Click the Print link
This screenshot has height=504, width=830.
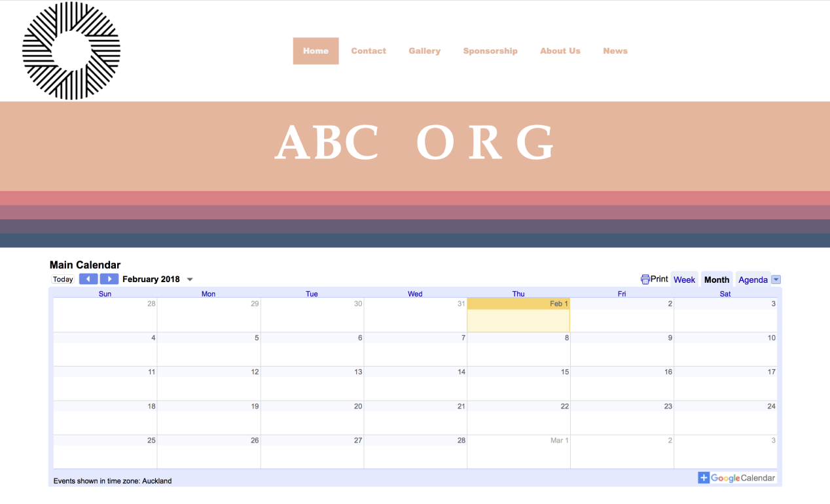pos(659,279)
